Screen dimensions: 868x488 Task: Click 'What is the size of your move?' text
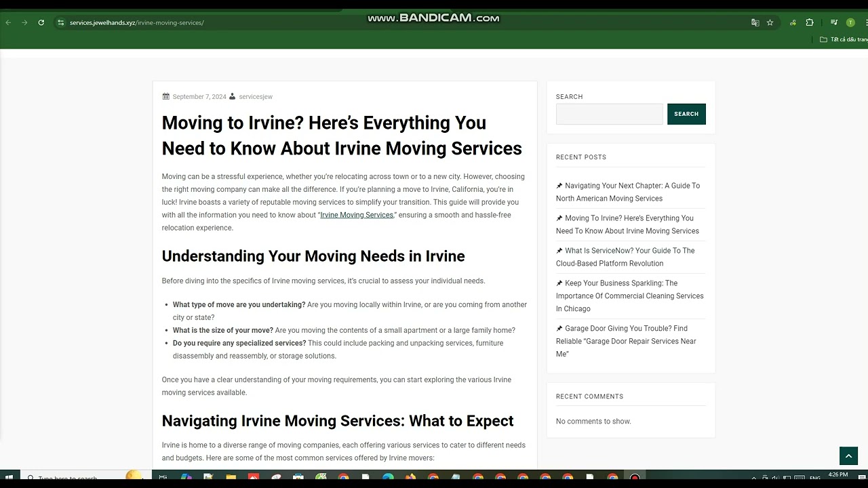click(x=222, y=331)
